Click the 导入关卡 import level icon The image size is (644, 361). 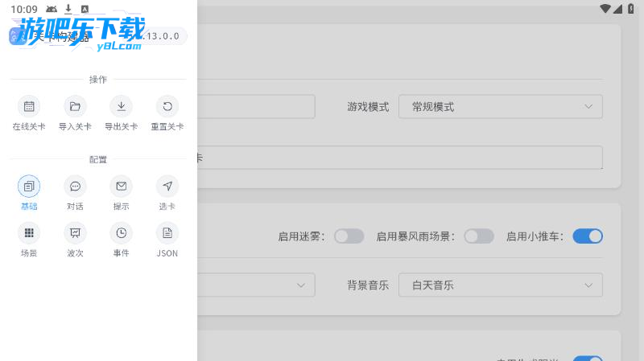click(75, 106)
